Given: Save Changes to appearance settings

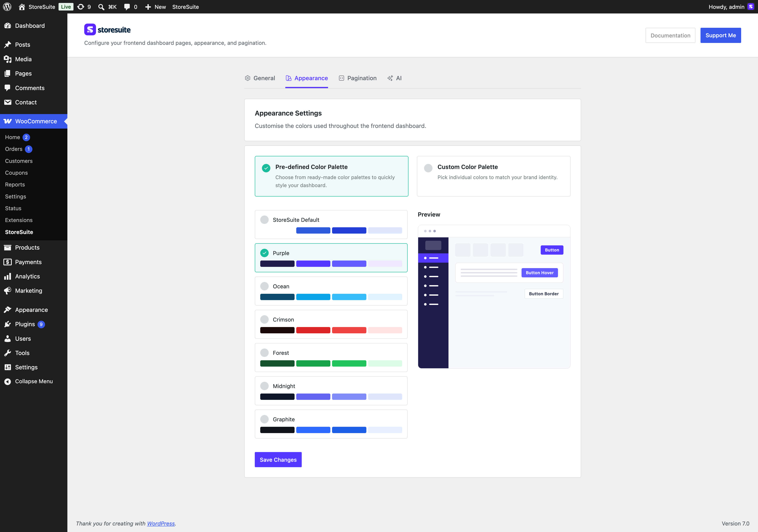Looking at the screenshot, I should click(278, 460).
